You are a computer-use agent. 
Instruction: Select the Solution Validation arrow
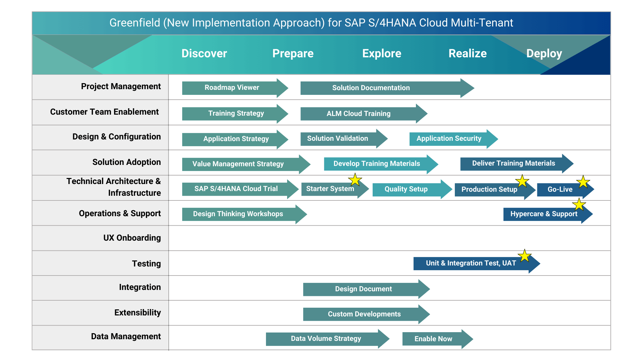344,138
